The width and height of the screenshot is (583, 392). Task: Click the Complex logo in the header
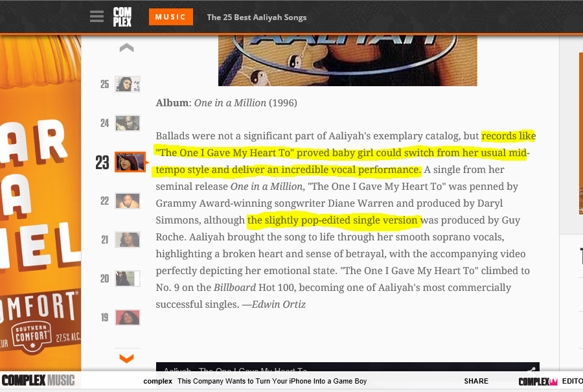[x=122, y=17]
